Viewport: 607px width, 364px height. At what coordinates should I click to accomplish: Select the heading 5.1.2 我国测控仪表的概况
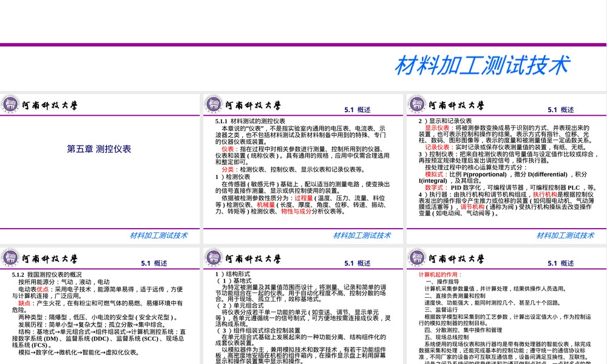47,275
